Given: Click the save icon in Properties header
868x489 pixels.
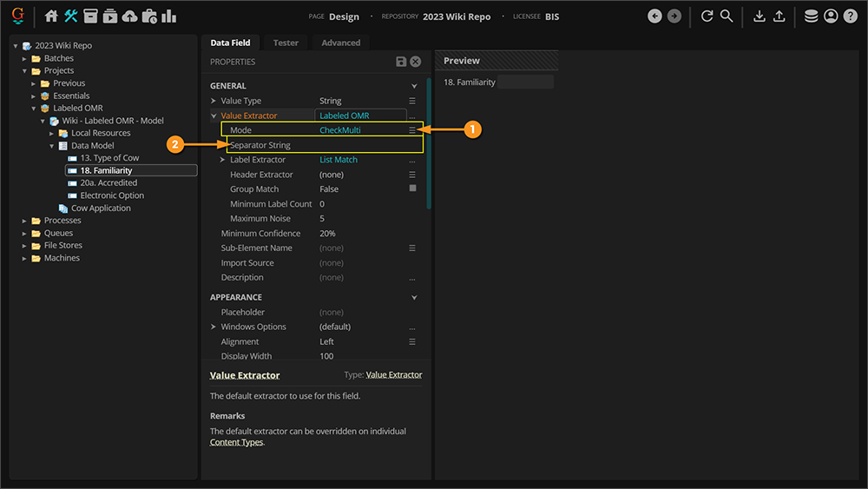Looking at the screenshot, I should pos(401,62).
